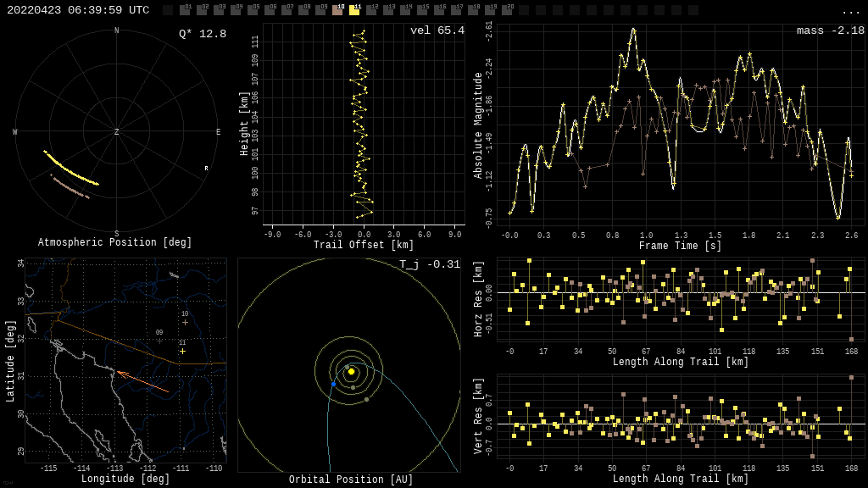
Task: Click station 11 yellow cross on map
Action: [x=182, y=352]
